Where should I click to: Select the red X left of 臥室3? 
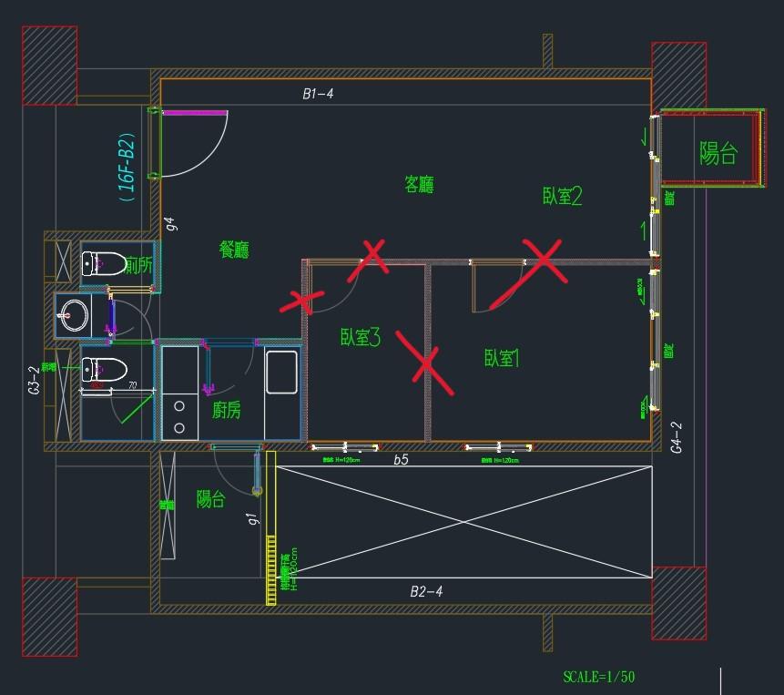304,301
